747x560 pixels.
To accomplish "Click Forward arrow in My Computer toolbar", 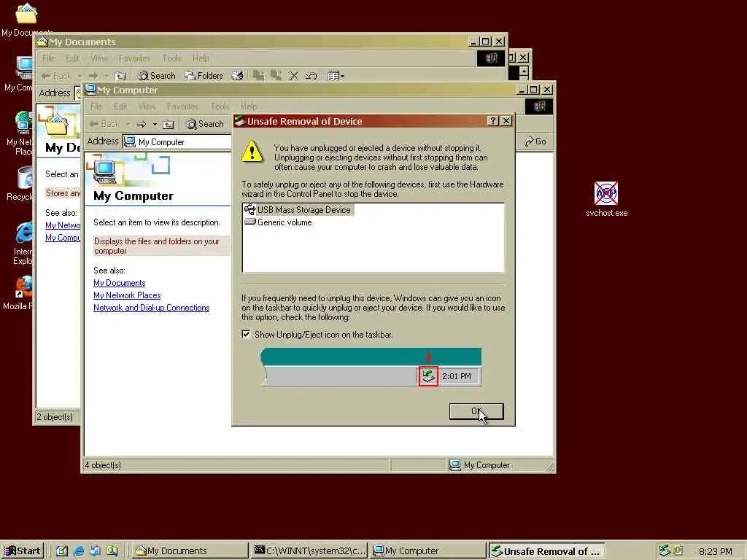I will point(141,124).
